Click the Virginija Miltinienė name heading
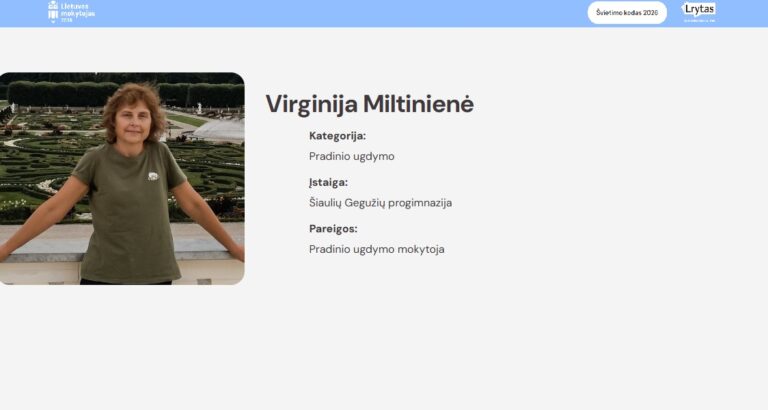The image size is (768, 410). 370,104
